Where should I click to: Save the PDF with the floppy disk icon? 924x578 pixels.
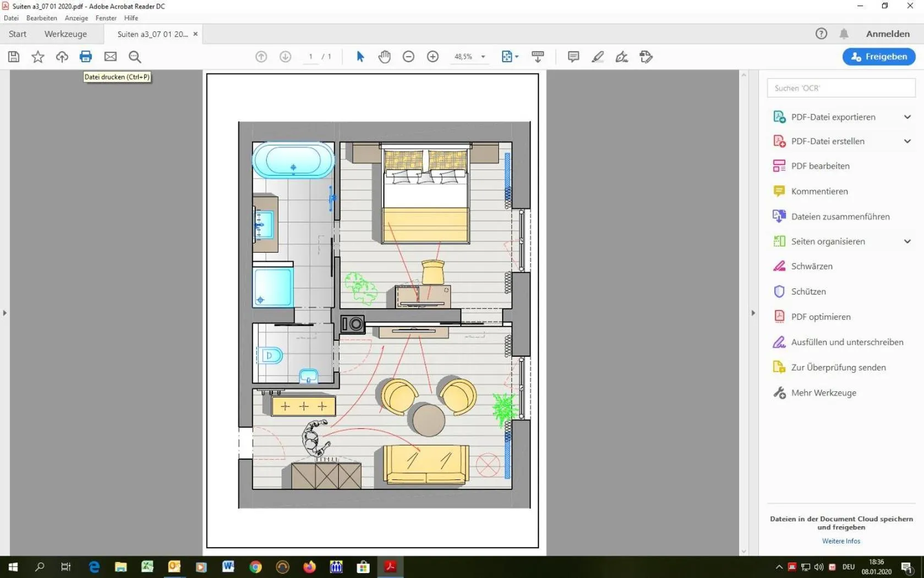click(14, 57)
